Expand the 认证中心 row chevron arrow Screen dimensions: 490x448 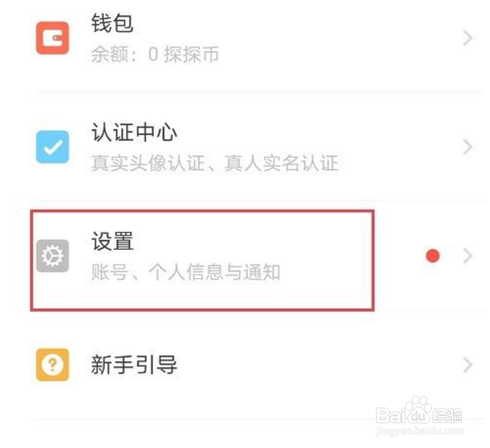click(x=468, y=147)
